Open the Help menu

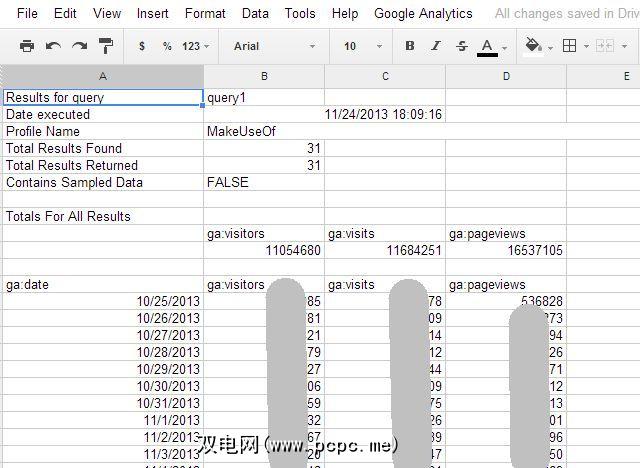coord(345,13)
